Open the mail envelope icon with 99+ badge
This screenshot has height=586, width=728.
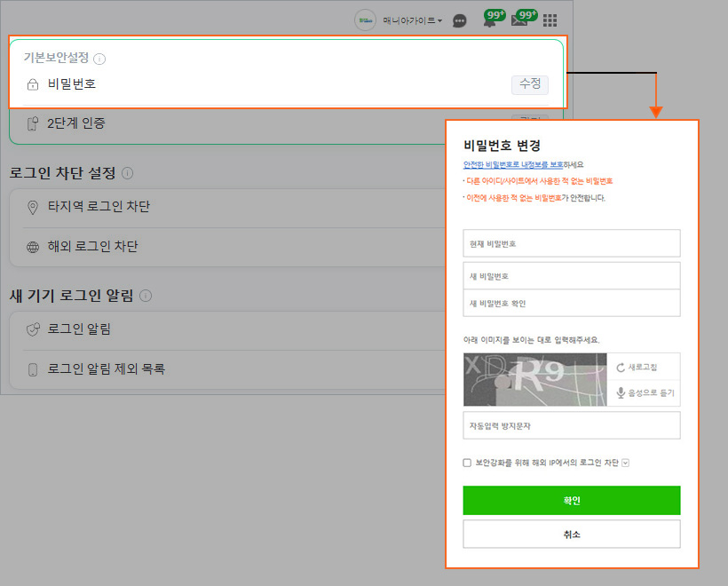pyautogui.click(x=520, y=20)
